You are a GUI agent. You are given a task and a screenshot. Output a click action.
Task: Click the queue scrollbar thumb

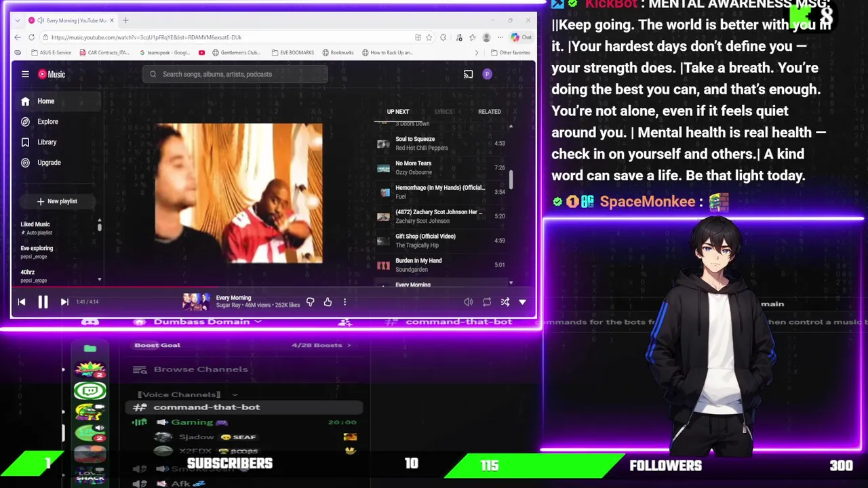[511, 179]
